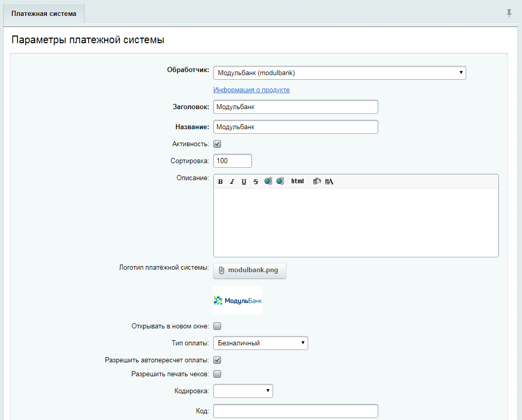The width and height of the screenshot is (522, 420).
Task: Click the underline icon in editor toolbar
Action: tap(244, 181)
